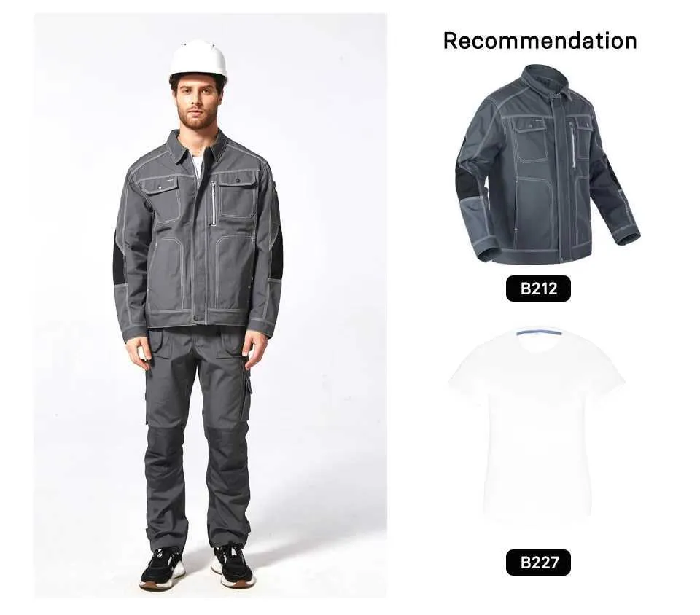The width and height of the screenshot is (700, 615).
Task: Click the B227 product code badge
Action: pos(538,563)
